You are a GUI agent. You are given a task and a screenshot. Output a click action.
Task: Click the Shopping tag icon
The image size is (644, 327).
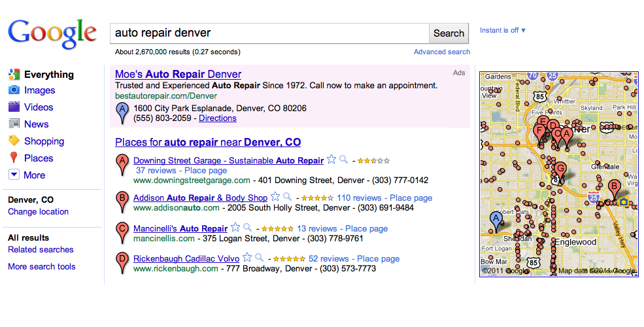[14, 141]
